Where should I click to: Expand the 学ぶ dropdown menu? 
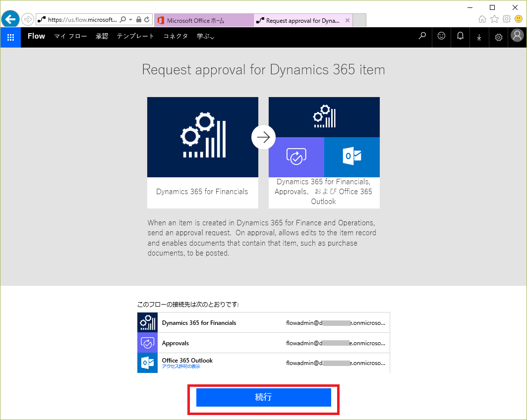click(x=205, y=36)
